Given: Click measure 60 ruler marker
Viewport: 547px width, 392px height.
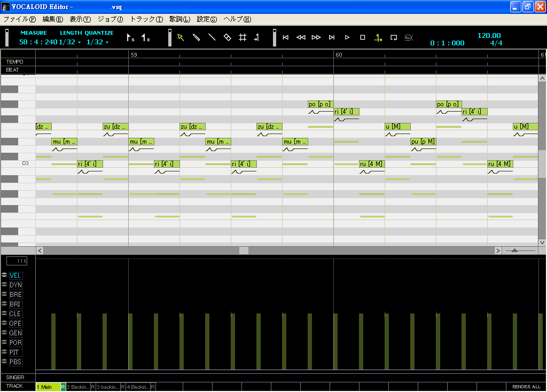Looking at the screenshot, I should coord(339,55).
